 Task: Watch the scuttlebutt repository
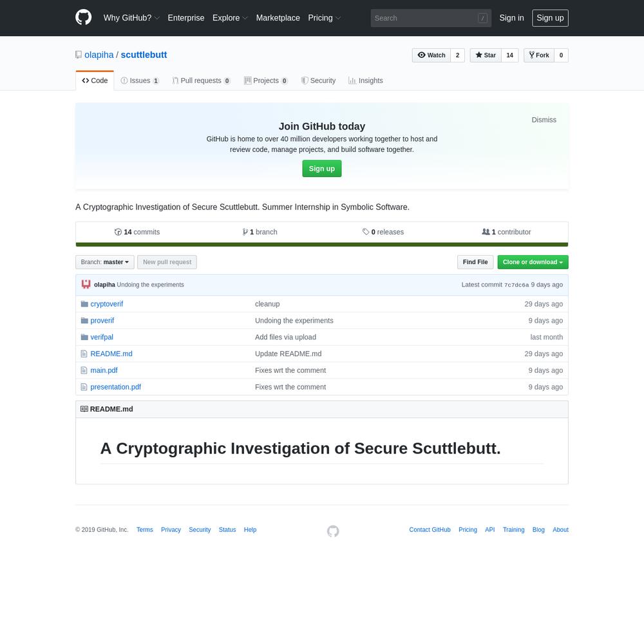tap(431, 55)
